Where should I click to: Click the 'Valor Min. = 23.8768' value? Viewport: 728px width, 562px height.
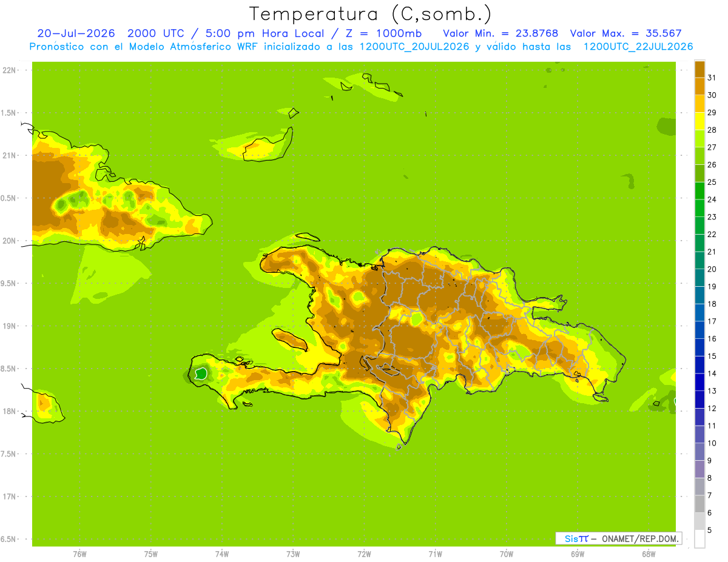click(500, 33)
